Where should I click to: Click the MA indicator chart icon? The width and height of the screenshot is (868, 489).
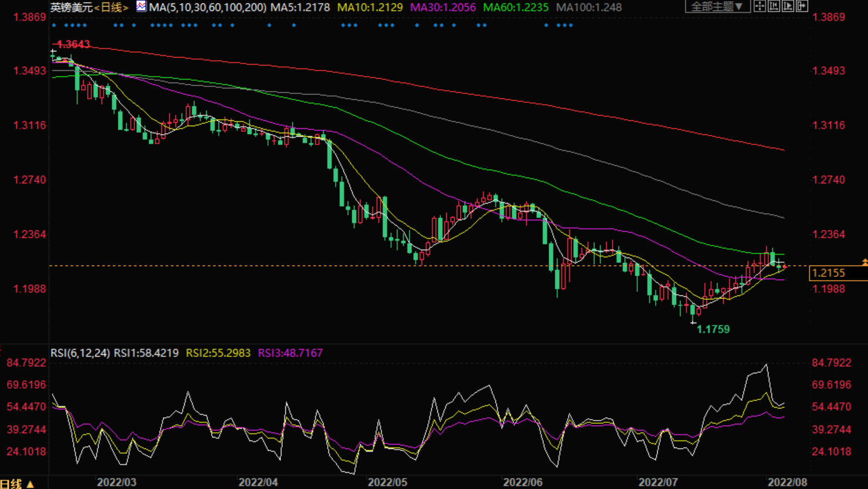[x=141, y=6]
